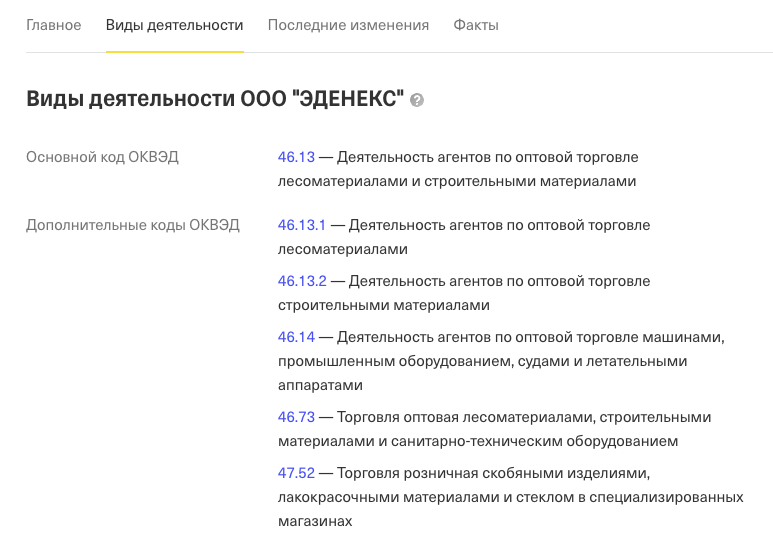
Task: Click the text 'лесоматериалами и строительными материалами'
Action: [457, 181]
